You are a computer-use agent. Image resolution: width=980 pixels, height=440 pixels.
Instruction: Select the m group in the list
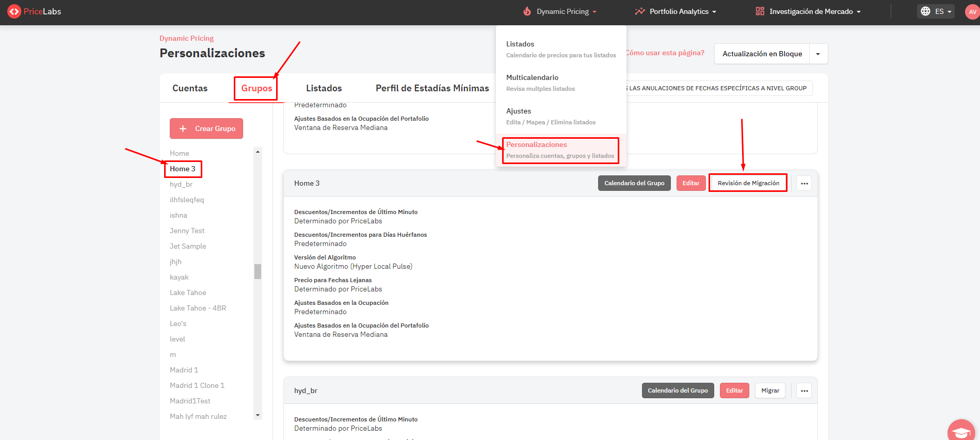click(x=173, y=354)
